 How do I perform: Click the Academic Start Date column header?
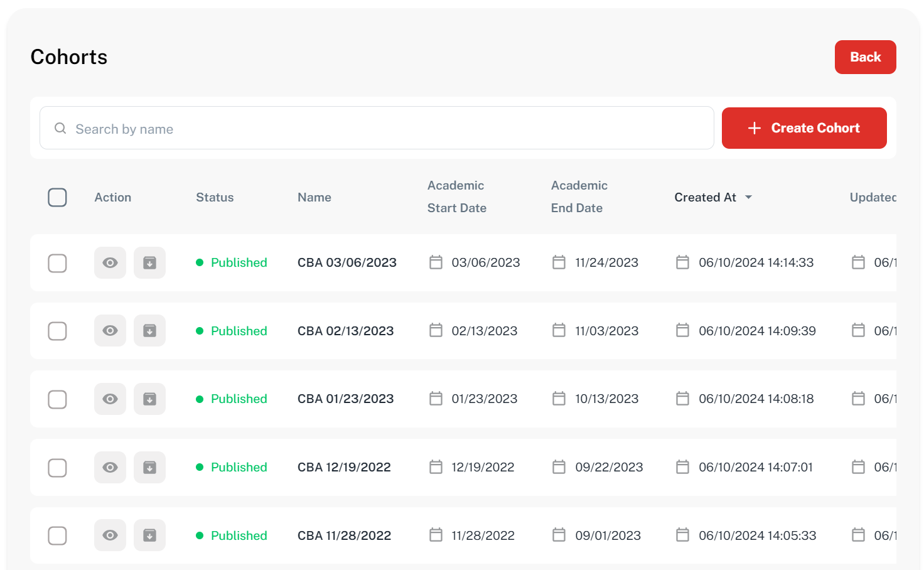456,196
